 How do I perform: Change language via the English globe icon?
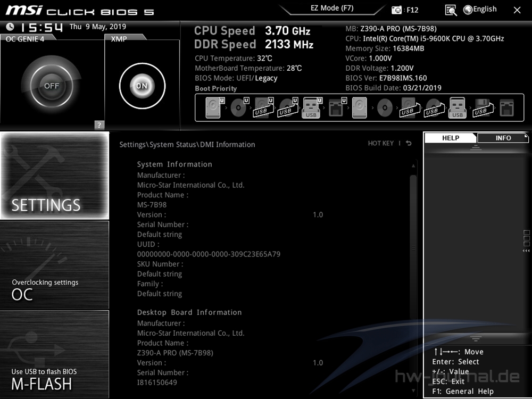(480, 10)
